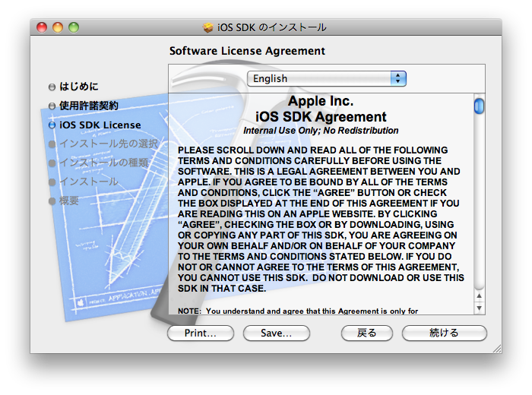Select the 概要 step in sidebar
The width and height of the screenshot is (532, 395).
coord(69,201)
